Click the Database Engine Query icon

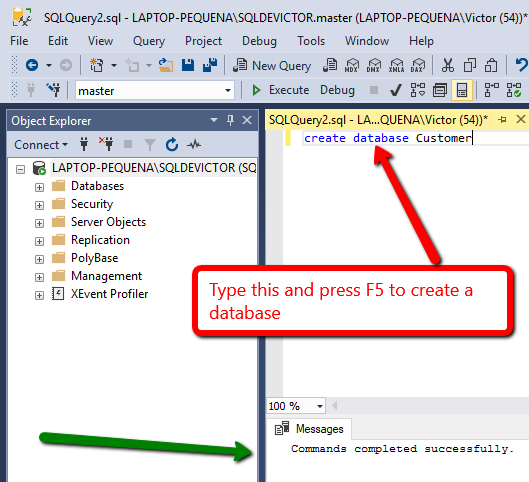[330, 65]
